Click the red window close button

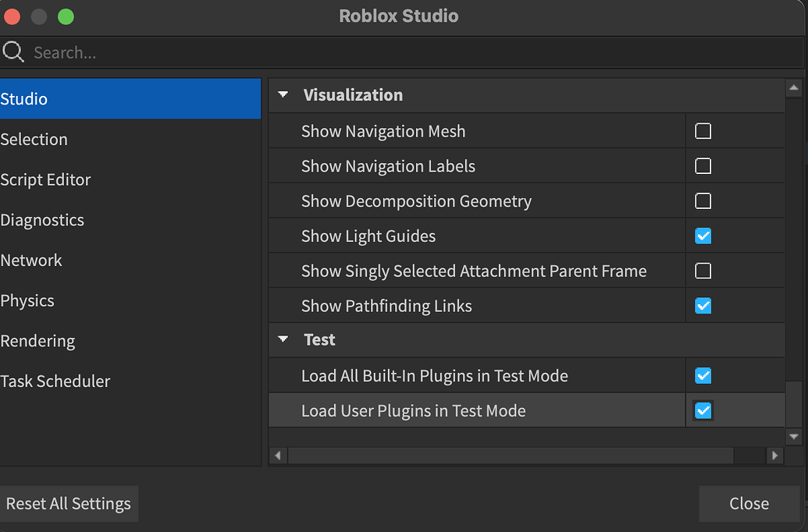click(x=12, y=16)
